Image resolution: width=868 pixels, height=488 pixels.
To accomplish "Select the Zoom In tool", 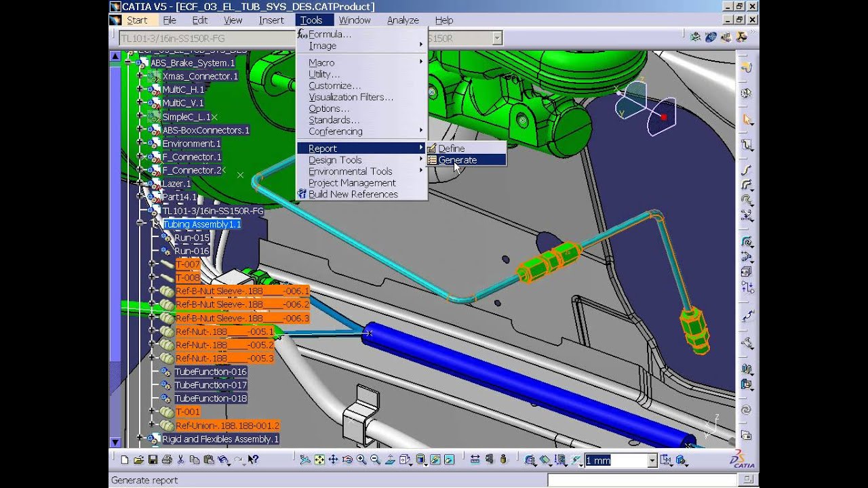I will point(361,460).
